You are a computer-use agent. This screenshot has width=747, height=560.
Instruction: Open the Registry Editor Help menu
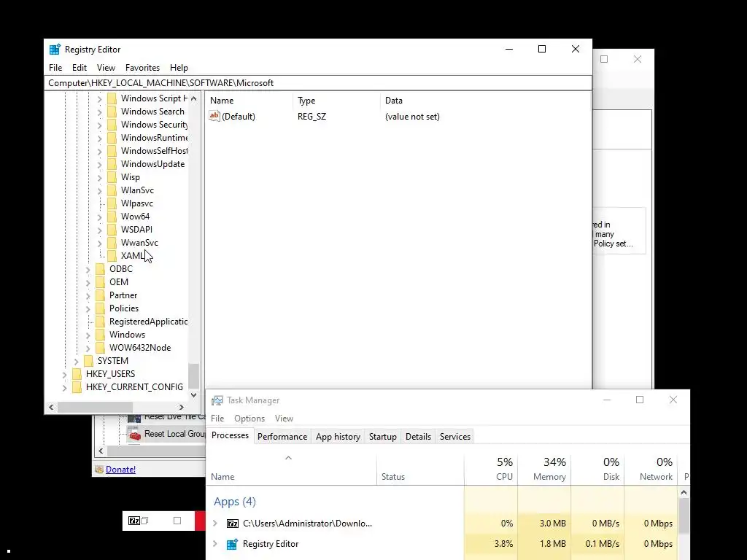(x=179, y=68)
